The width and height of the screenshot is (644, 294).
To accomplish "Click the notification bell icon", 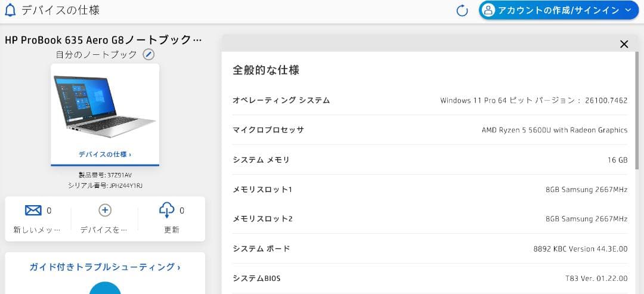I will coord(10,10).
